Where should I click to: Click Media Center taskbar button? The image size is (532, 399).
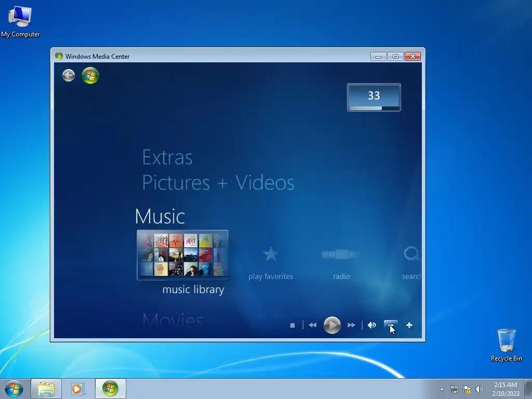click(x=110, y=389)
